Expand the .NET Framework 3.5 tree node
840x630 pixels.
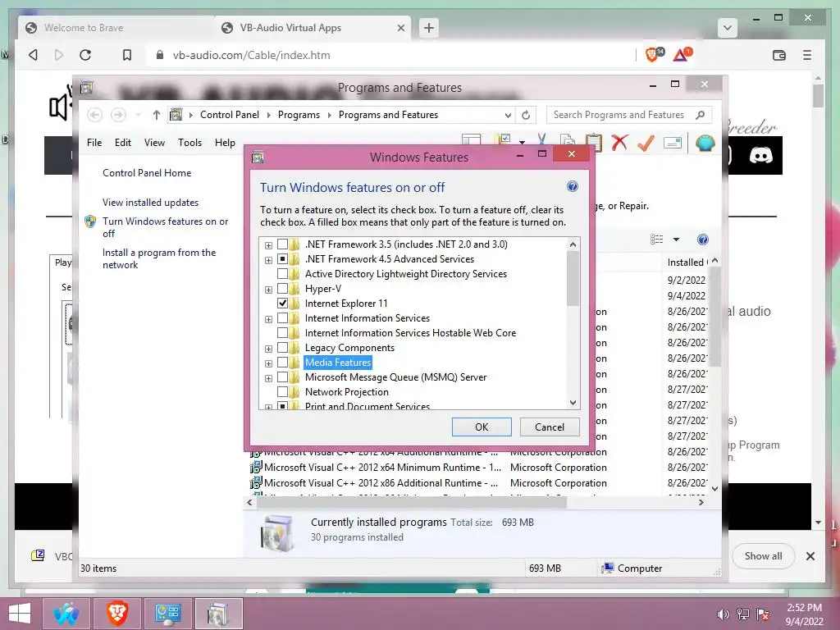coord(268,245)
